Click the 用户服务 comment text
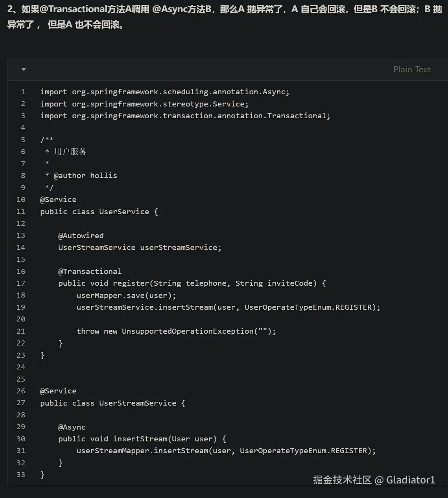Screen dimensions: 448x498 [x=70, y=152]
